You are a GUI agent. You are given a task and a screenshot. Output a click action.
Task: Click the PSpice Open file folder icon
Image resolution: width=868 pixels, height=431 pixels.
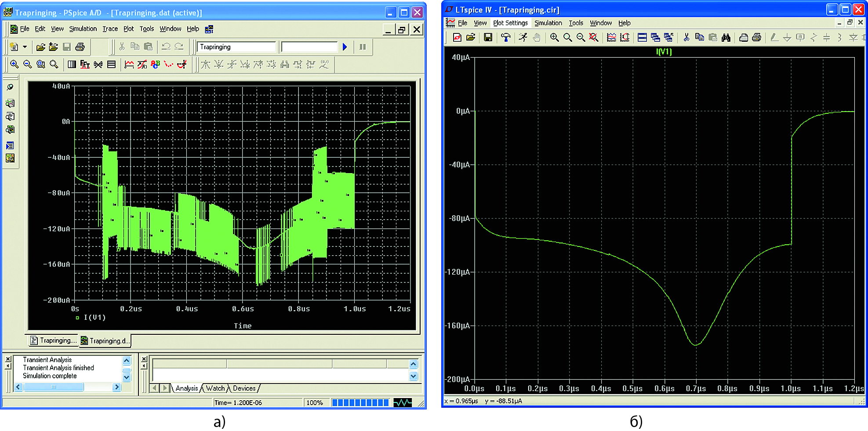pos(41,47)
